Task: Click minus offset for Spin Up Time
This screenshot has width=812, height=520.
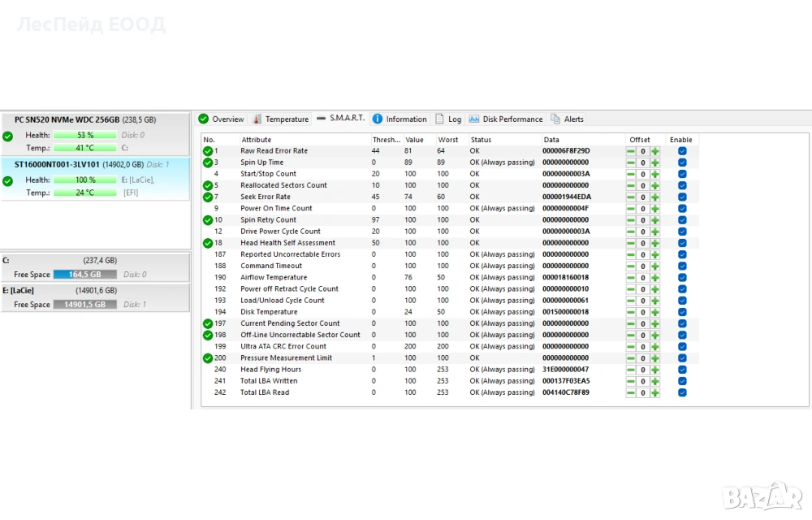Action: (631, 162)
